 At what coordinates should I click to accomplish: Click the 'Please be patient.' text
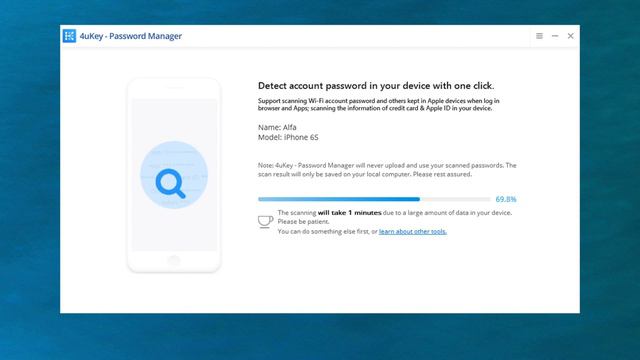click(303, 222)
